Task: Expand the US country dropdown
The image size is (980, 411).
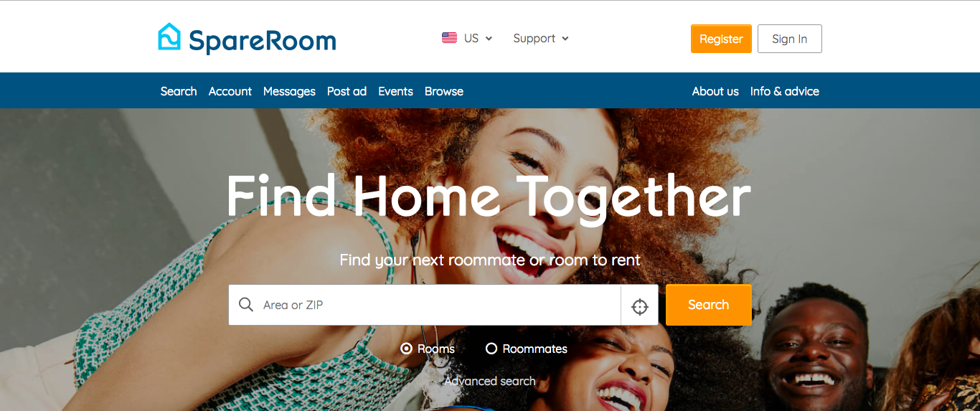Action: pyautogui.click(x=467, y=38)
